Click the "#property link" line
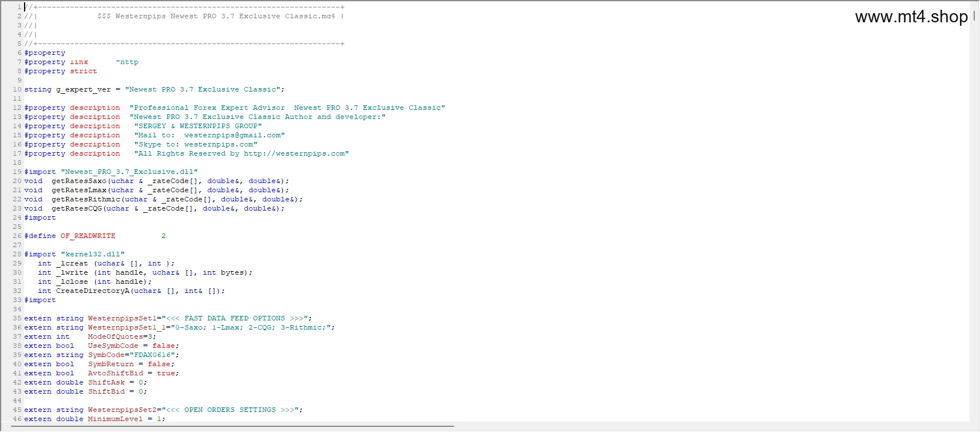 tap(81, 62)
